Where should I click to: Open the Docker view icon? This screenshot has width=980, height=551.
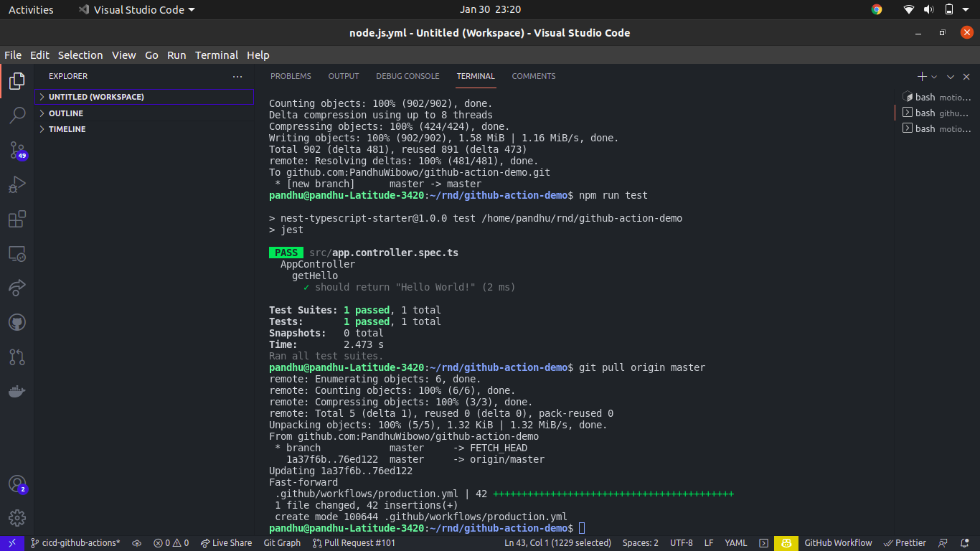17,391
